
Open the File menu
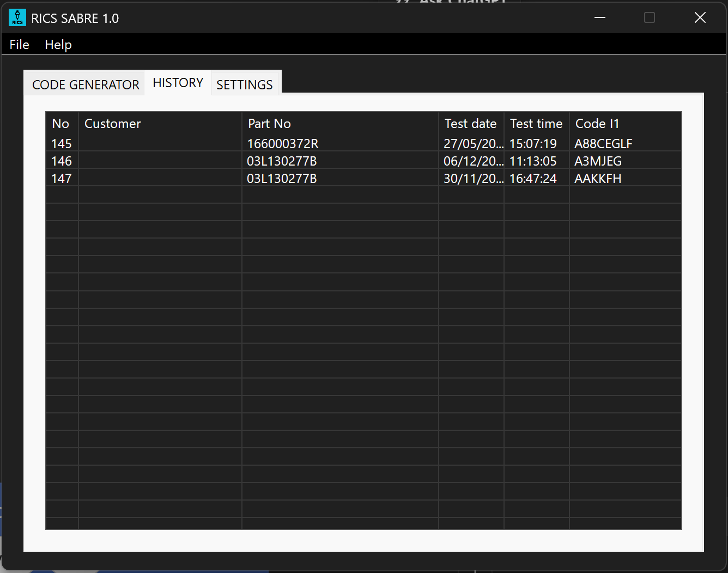20,45
